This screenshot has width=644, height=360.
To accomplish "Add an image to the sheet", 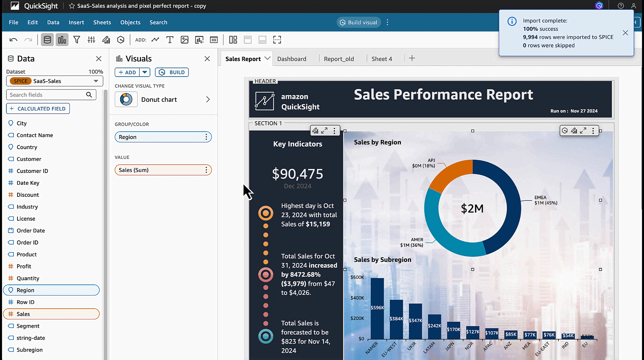I will (x=184, y=40).
